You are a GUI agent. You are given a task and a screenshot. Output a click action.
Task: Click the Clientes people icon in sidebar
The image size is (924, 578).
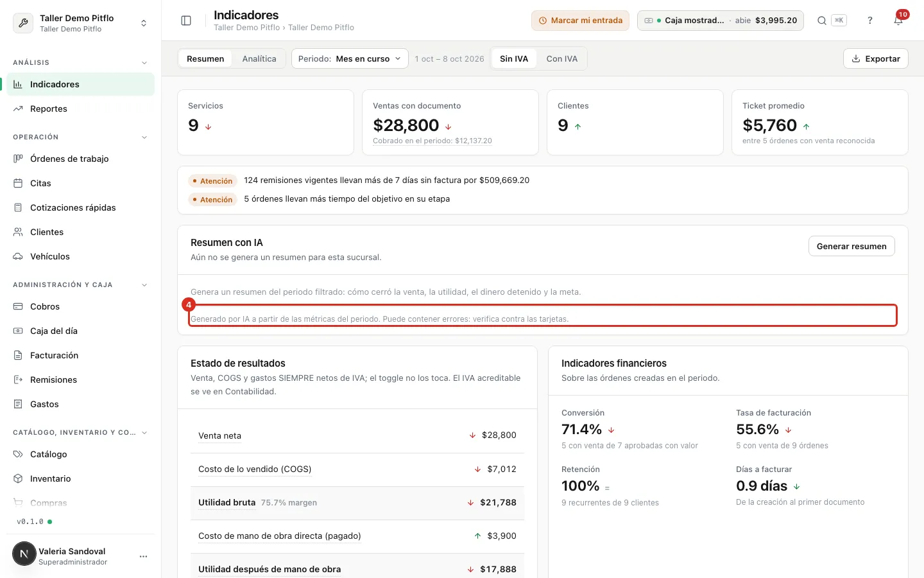pos(18,232)
